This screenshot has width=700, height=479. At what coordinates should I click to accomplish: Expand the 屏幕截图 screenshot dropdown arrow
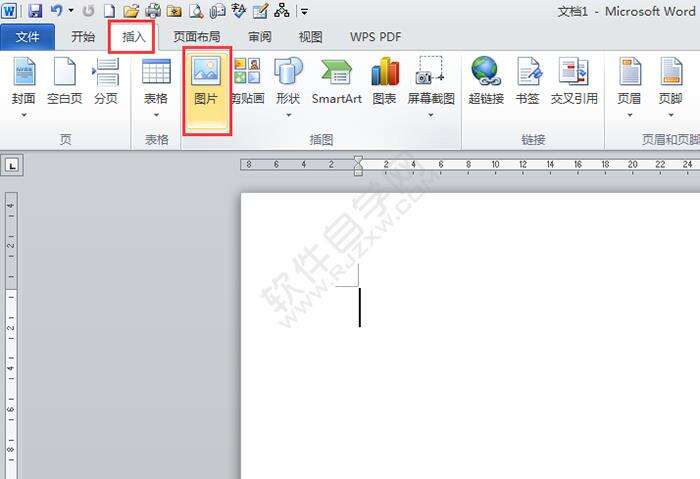pos(431,115)
